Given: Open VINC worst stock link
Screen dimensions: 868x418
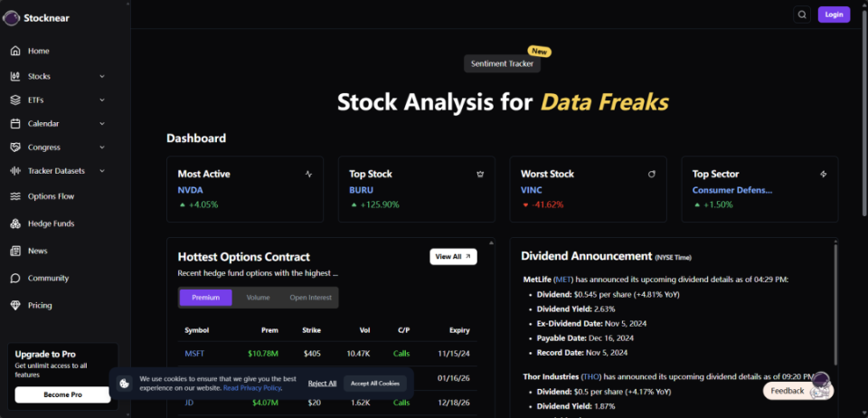Looking at the screenshot, I should [532, 190].
